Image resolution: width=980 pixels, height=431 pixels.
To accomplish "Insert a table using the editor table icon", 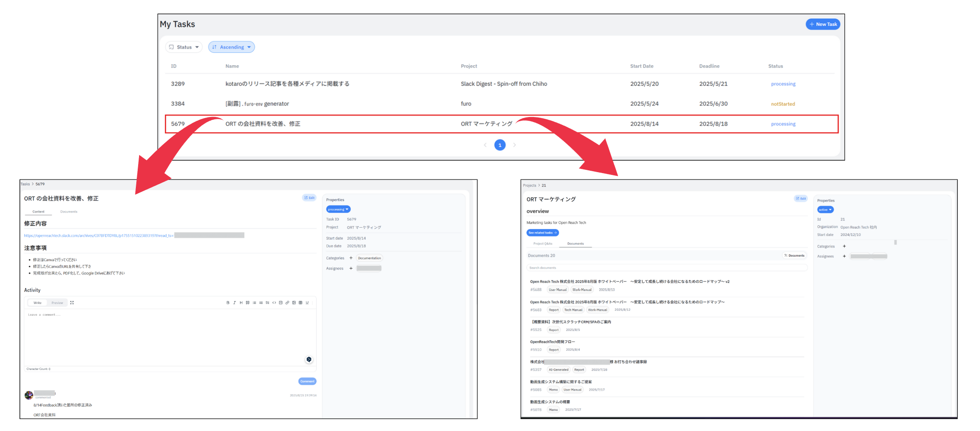I will coord(301,303).
